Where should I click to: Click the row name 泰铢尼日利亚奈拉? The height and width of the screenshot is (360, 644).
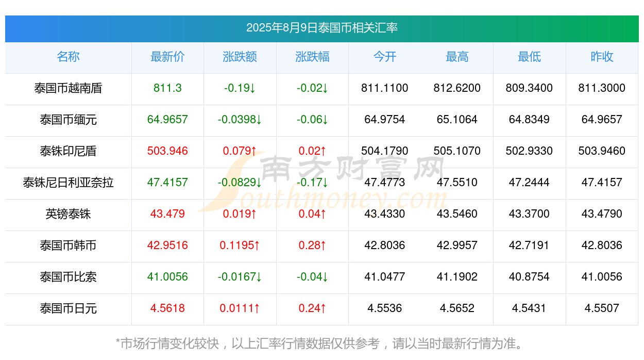point(68,183)
